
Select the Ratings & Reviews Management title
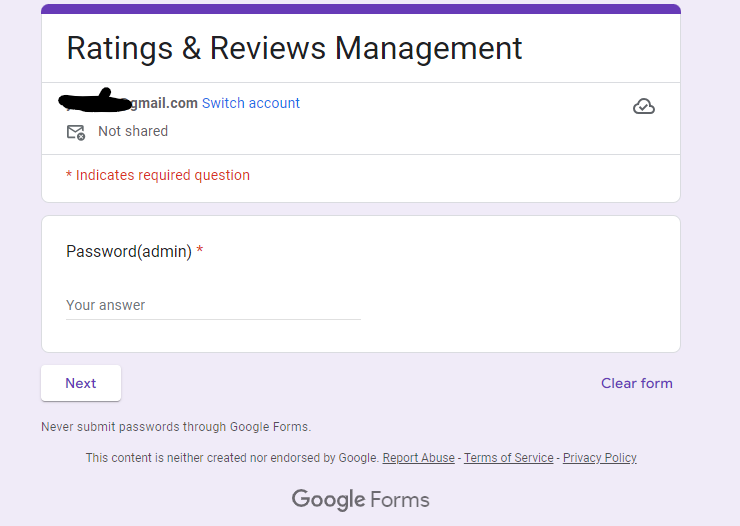(294, 48)
